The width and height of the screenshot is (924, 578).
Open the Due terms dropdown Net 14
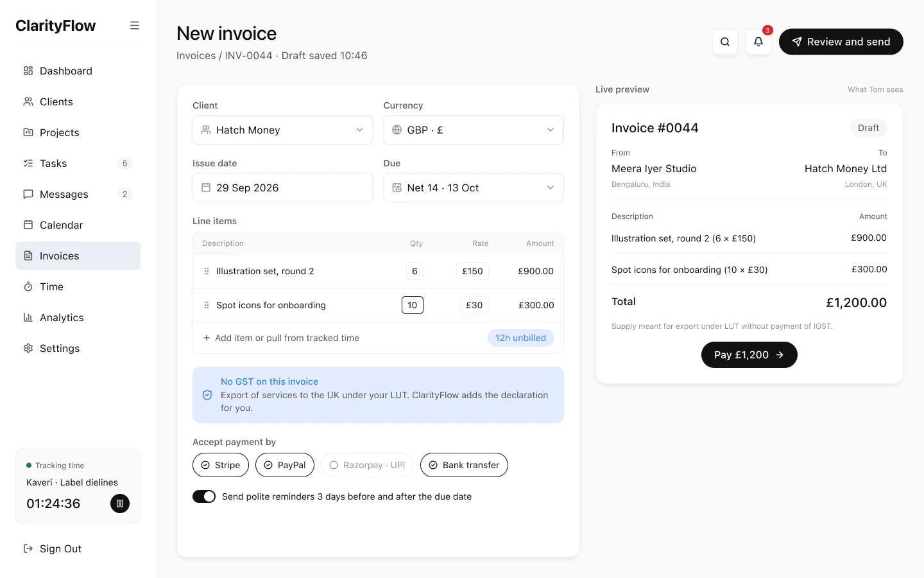coord(474,188)
